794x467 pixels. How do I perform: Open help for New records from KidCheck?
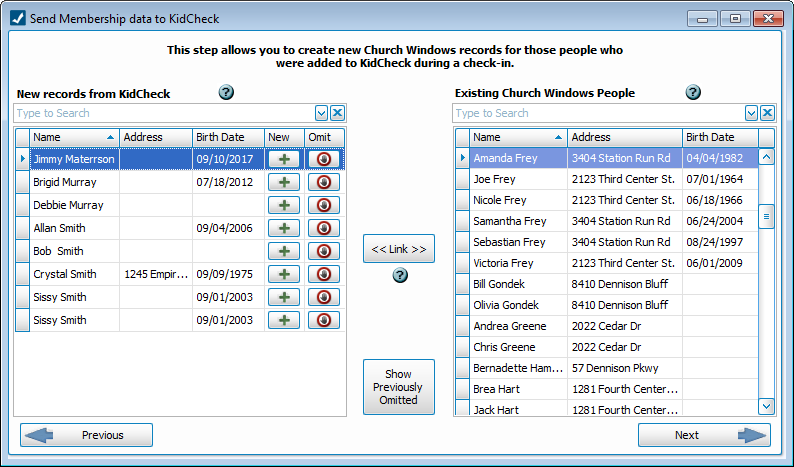(226, 93)
